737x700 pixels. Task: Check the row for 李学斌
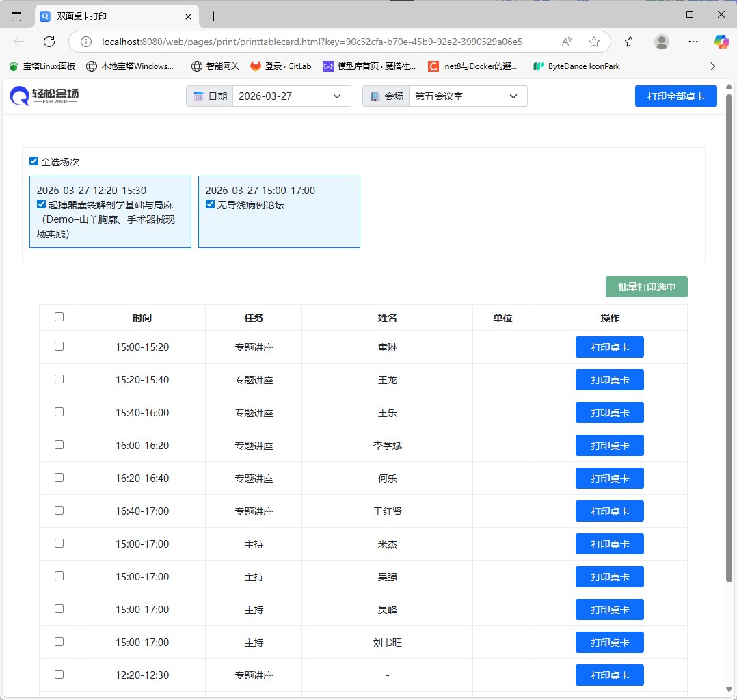pos(59,445)
